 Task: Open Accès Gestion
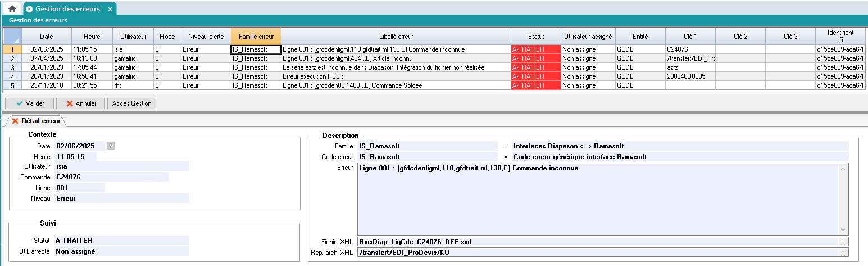click(132, 103)
